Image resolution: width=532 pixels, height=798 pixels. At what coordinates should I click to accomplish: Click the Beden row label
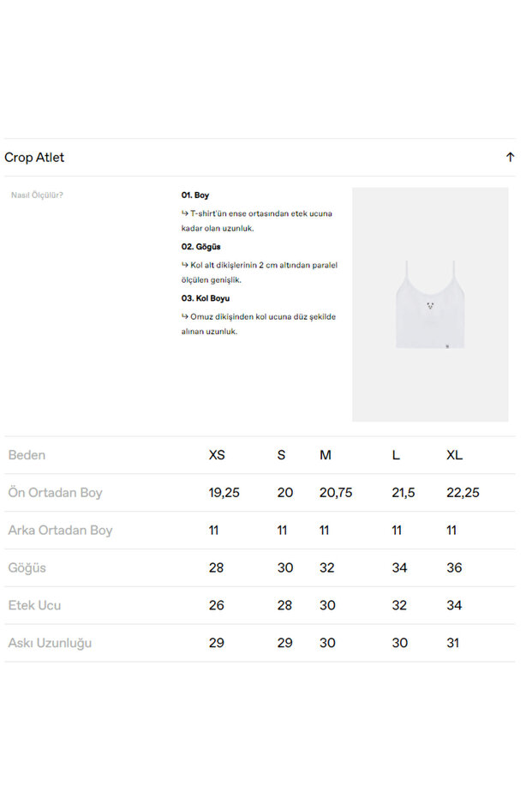tap(27, 455)
